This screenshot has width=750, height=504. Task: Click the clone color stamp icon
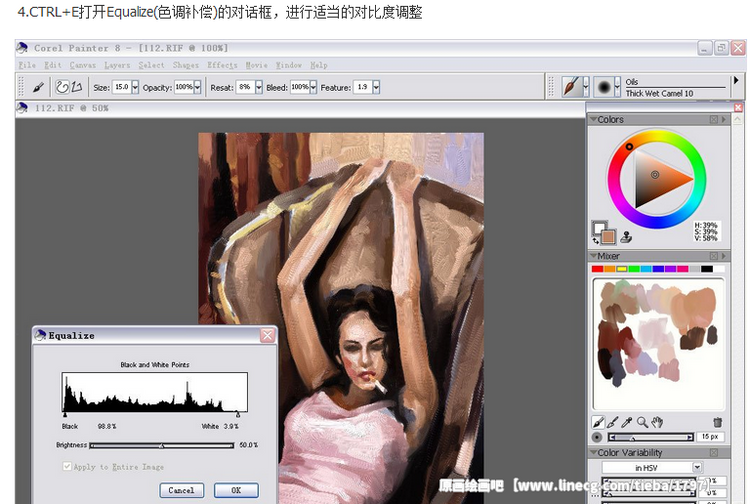[626, 237]
